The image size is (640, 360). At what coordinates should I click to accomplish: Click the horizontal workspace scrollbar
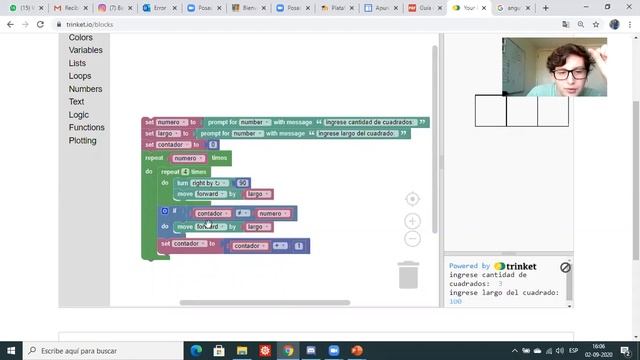[265, 303]
